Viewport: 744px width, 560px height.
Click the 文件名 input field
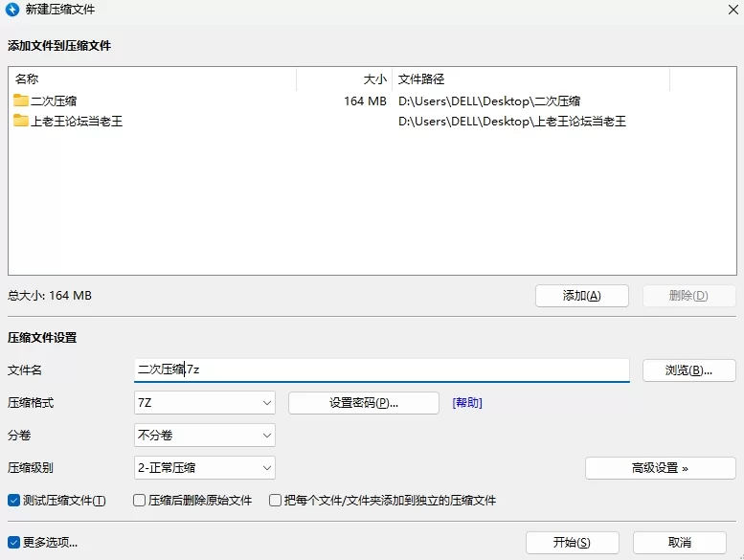[x=382, y=370]
